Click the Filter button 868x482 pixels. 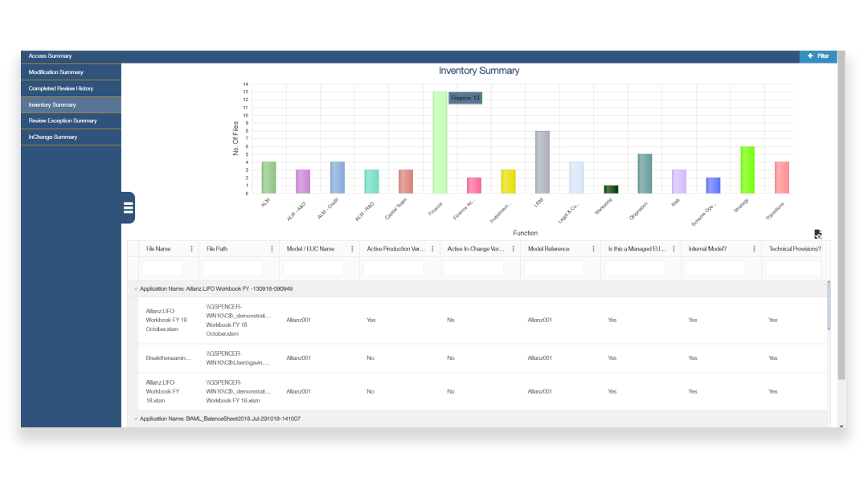[x=817, y=56]
